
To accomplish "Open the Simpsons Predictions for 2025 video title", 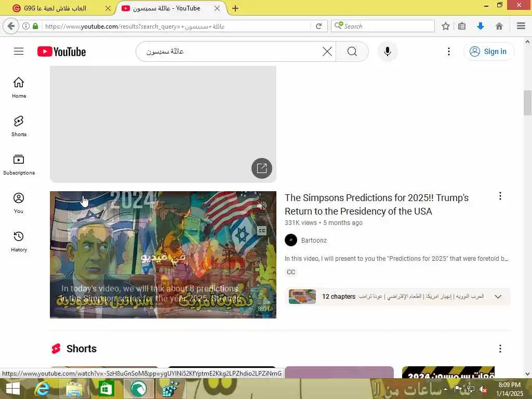I will pyautogui.click(x=377, y=204).
